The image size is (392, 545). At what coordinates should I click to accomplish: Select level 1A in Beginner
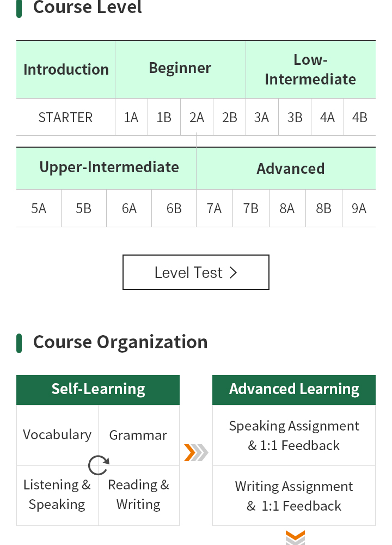(131, 117)
